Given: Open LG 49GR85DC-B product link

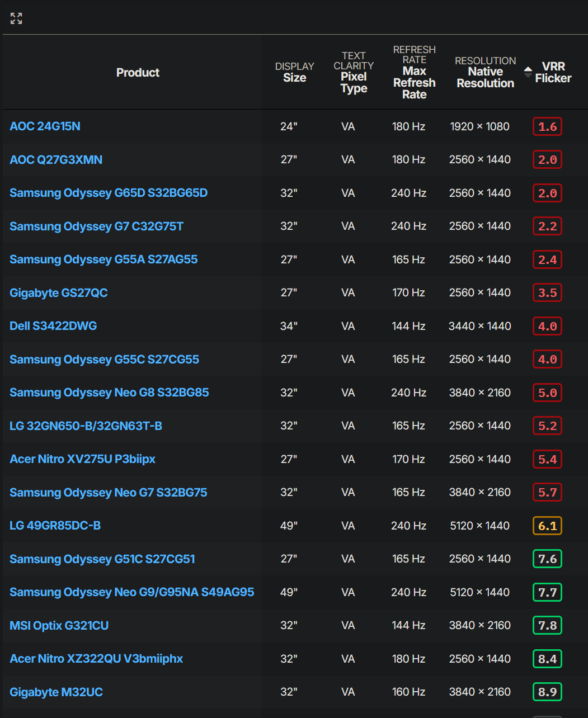Looking at the screenshot, I should [55, 526].
